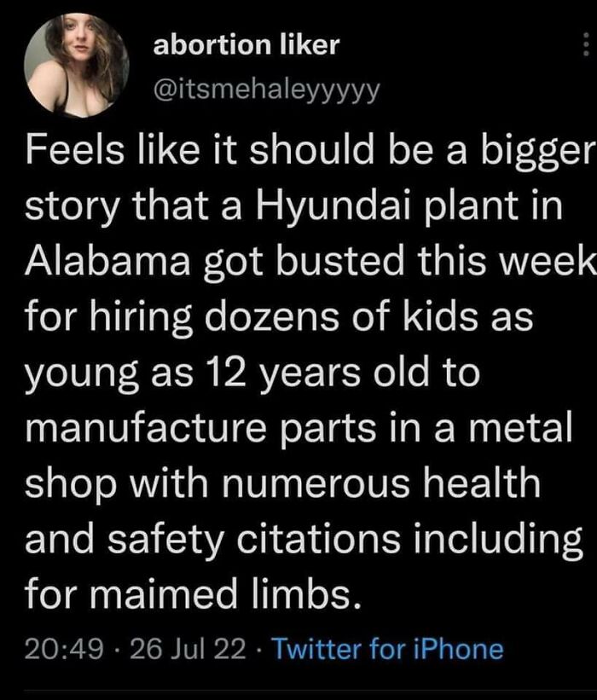Click the display name 'abortion liker'
This screenshot has height=700, width=597.
coord(247,47)
